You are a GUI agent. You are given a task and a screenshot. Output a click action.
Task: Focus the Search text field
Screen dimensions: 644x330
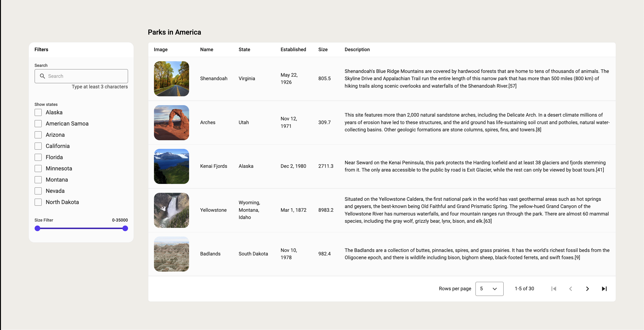[86, 76]
